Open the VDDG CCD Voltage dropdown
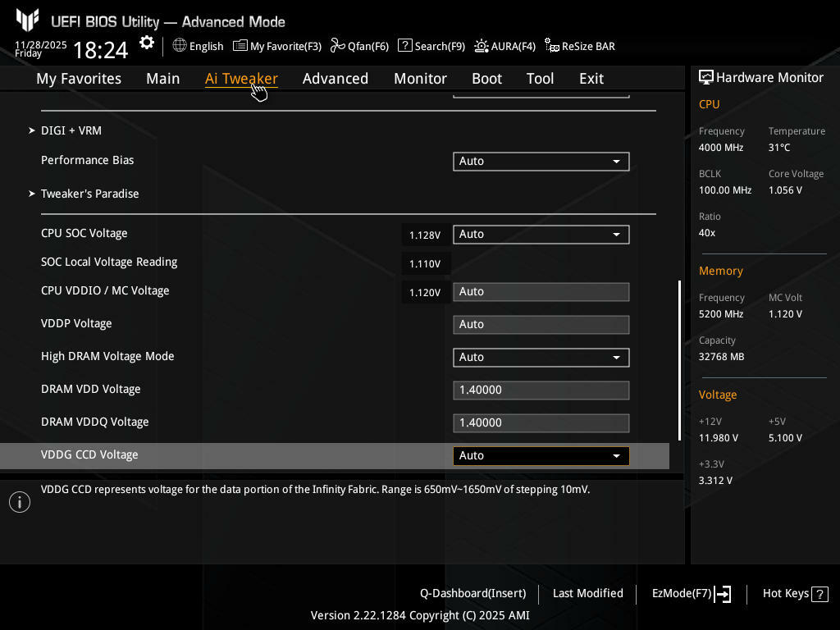 click(x=541, y=456)
